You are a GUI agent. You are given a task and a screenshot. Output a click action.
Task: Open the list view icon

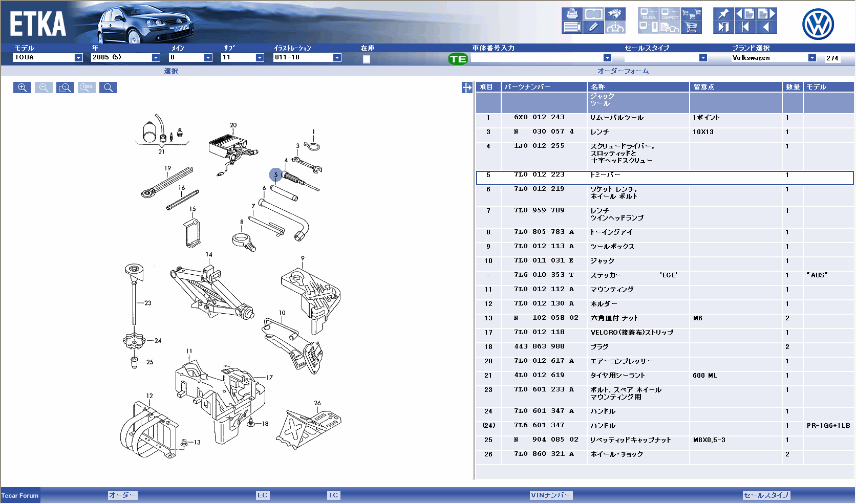click(x=572, y=27)
